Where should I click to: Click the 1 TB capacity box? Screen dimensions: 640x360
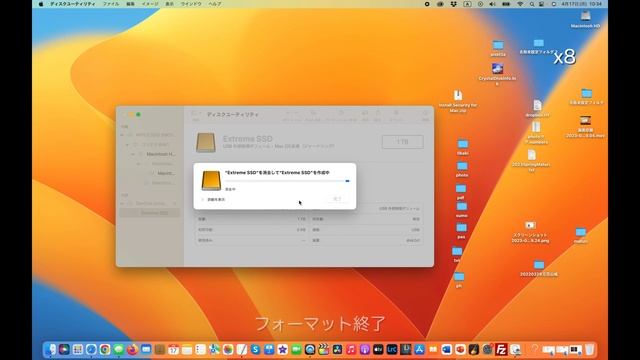click(402, 142)
